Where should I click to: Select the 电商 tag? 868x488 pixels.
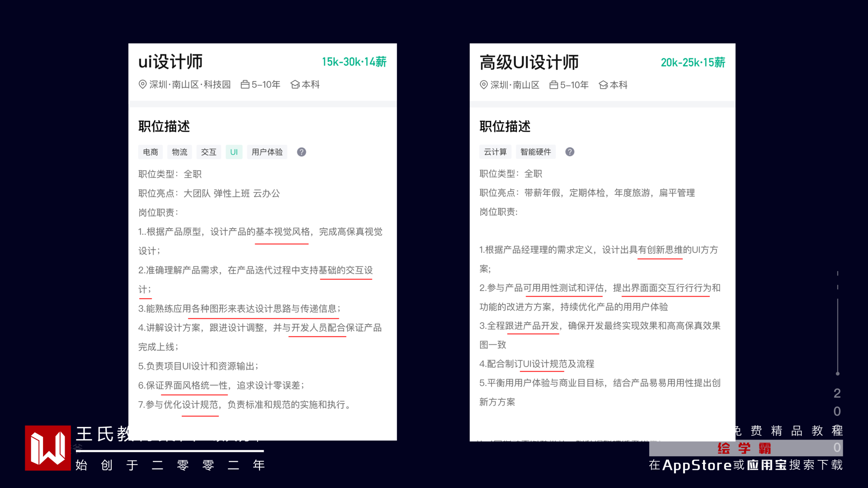point(151,152)
